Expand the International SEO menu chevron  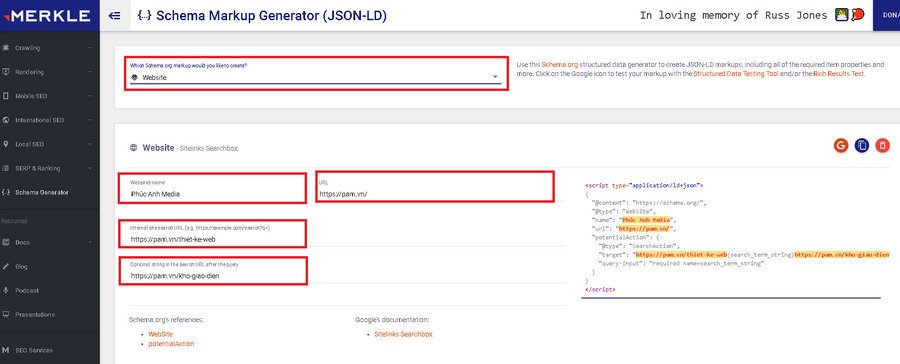pos(90,121)
